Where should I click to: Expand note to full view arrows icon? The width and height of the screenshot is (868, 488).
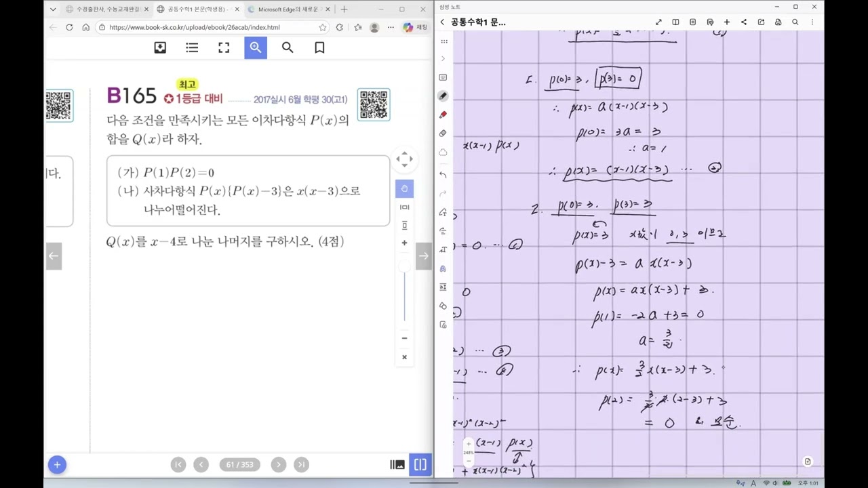[x=658, y=22]
